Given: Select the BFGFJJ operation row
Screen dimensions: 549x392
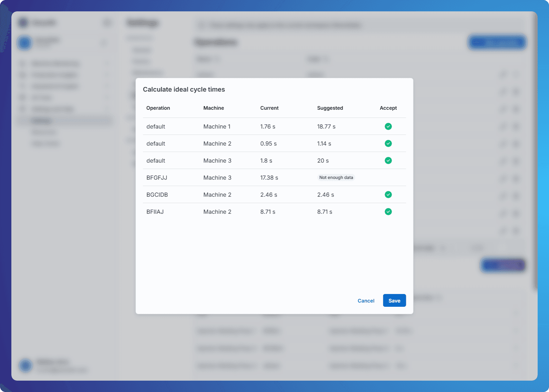Looking at the screenshot, I should 157,177.
